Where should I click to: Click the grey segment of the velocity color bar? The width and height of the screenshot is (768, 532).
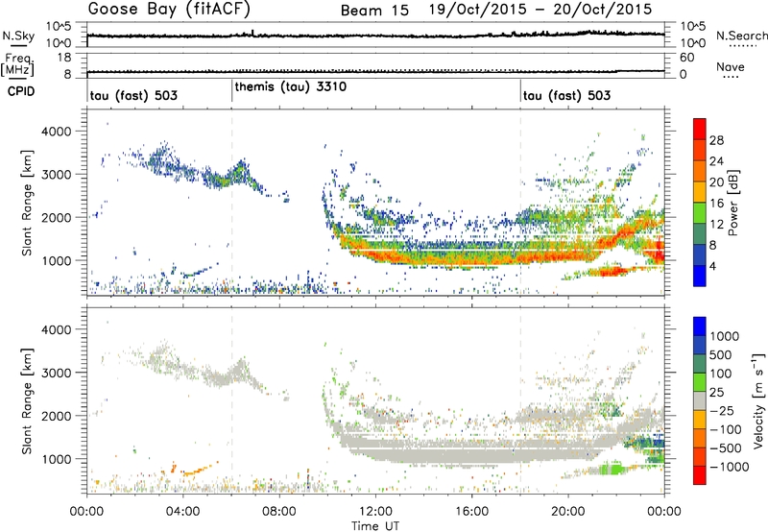tap(700, 401)
